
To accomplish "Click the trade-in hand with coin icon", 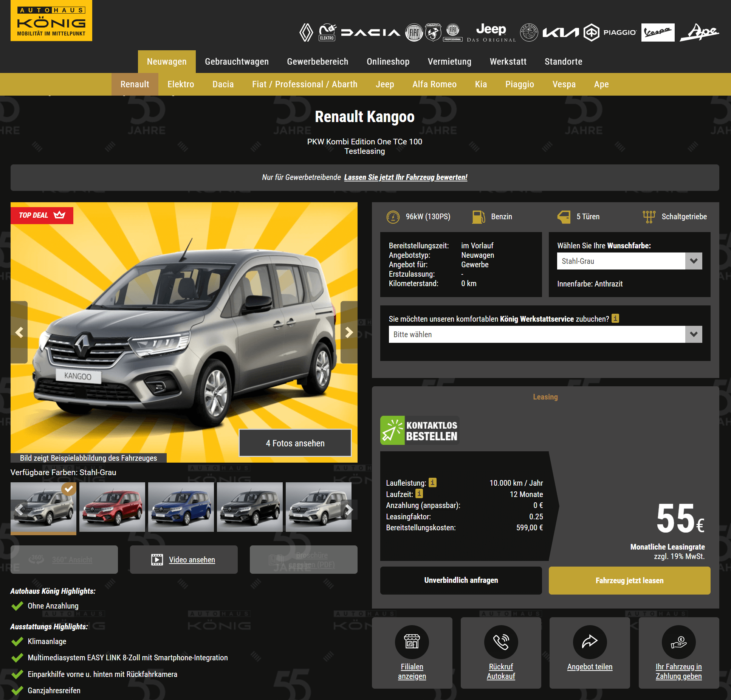I will [678, 642].
